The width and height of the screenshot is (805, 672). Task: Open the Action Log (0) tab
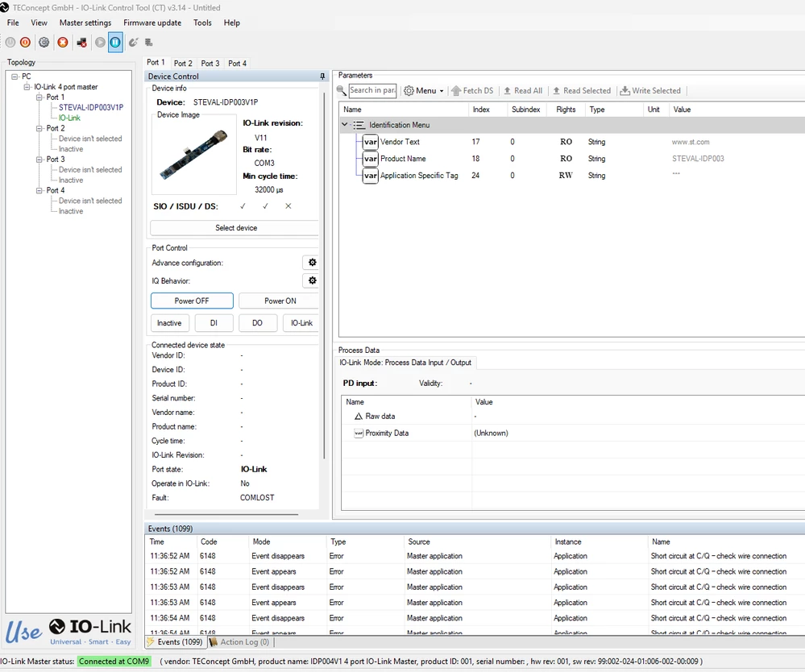pyautogui.click(x=240, y=641)
